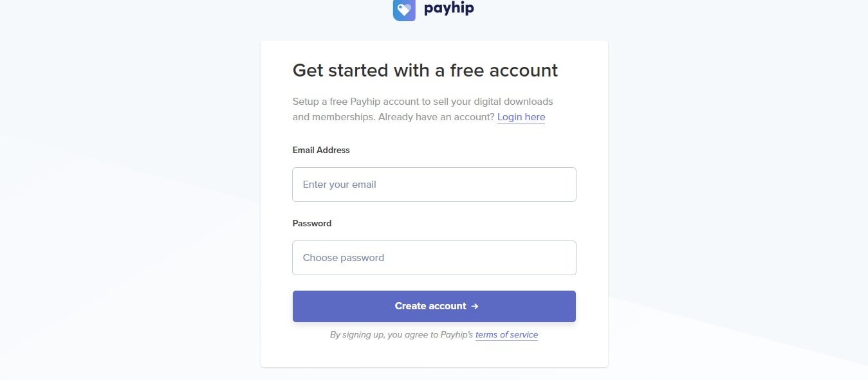
Task: Click the Email Address label
Action: tap(321, 150)
